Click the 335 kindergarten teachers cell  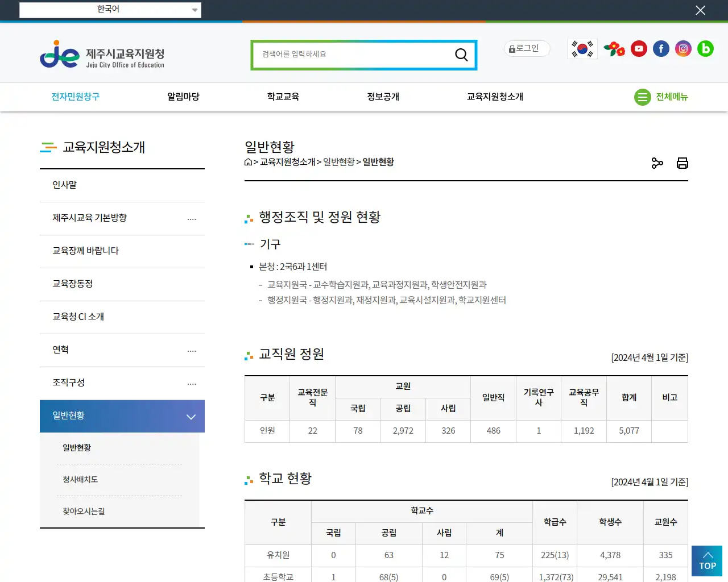[x=666, y=555]
